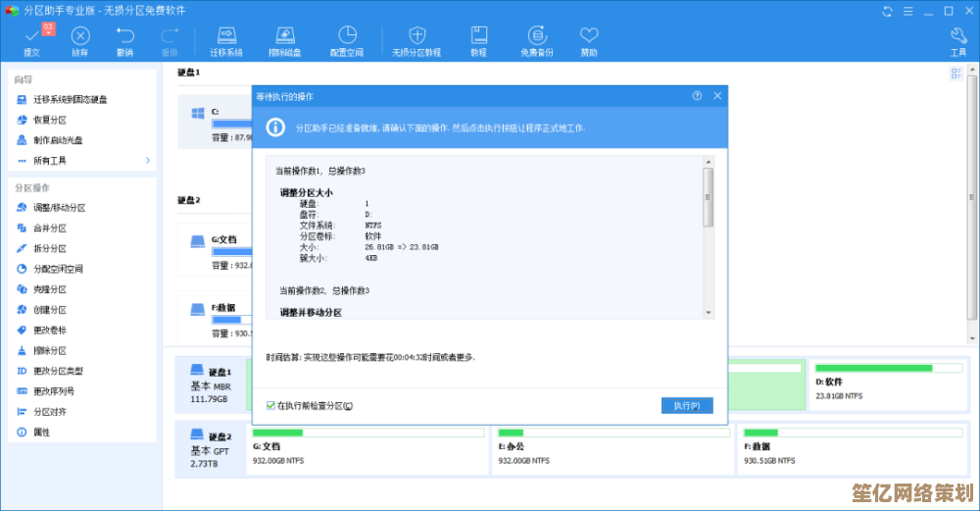Expand 所有工具 (All Tools) chevron

point(148,160)
